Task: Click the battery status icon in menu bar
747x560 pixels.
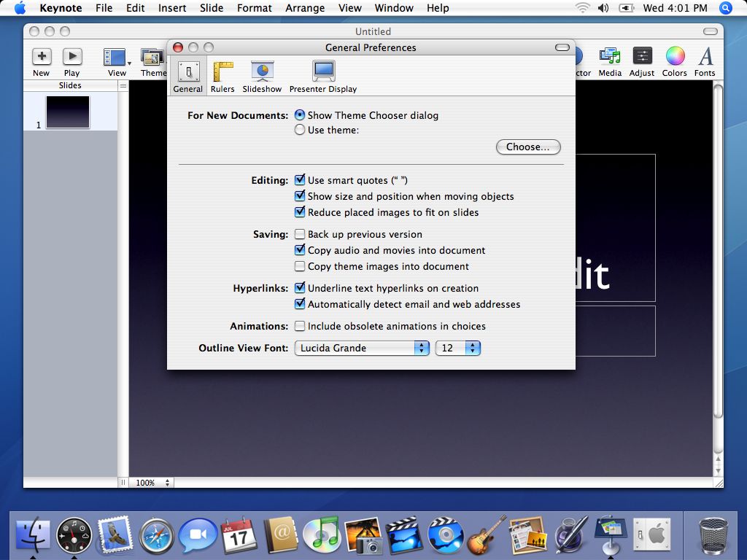Action: [626, 7]
